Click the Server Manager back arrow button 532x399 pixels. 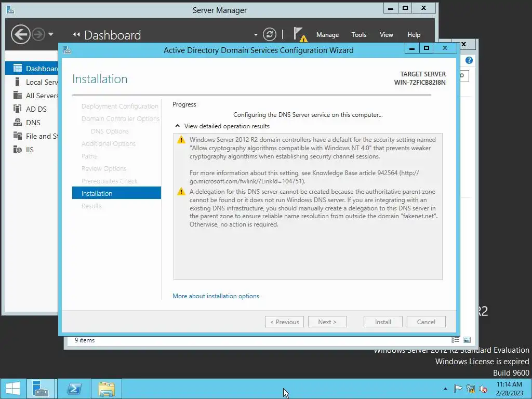(21, 34)
